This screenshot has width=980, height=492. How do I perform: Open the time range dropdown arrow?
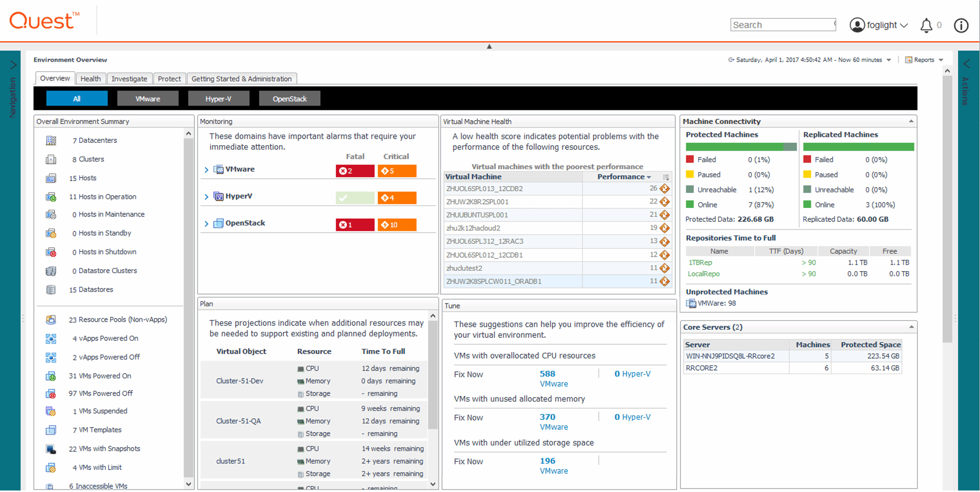(x=889, y=60)
